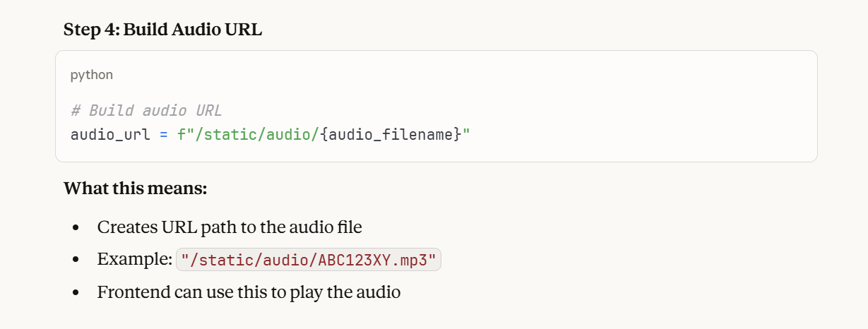
Task: Click the closing quote ending the code line
Action: (466, 133)
